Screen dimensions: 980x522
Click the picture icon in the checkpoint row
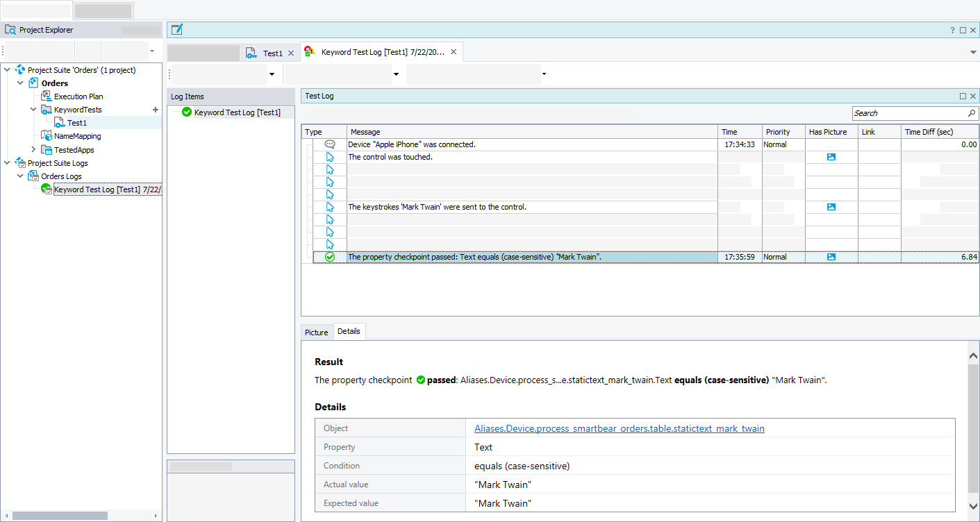tap(831, 257)
